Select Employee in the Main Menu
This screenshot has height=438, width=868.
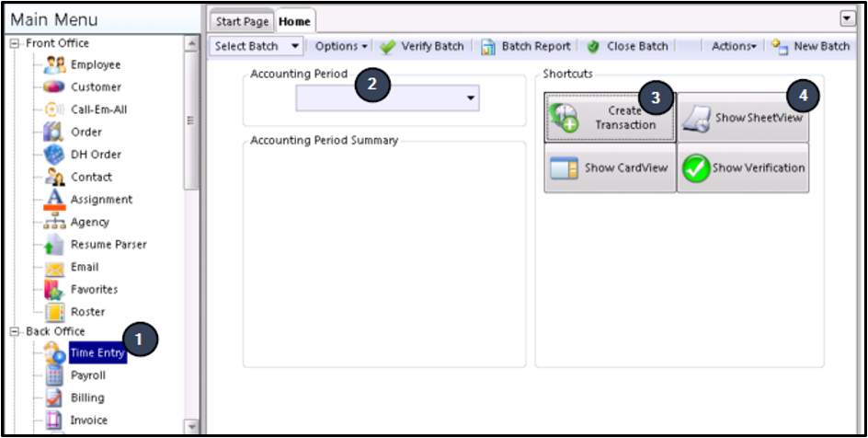(96, 64)
